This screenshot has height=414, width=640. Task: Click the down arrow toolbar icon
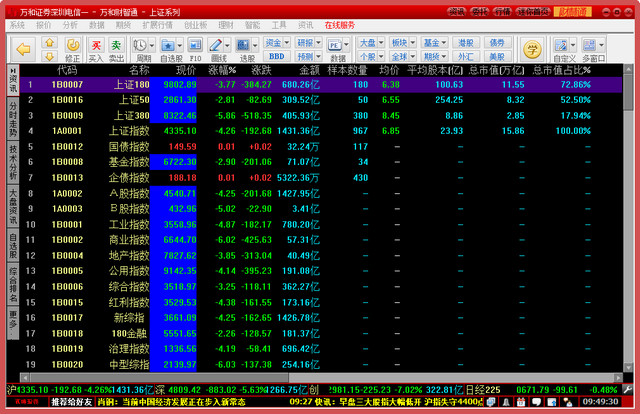(x=49, y=56)
